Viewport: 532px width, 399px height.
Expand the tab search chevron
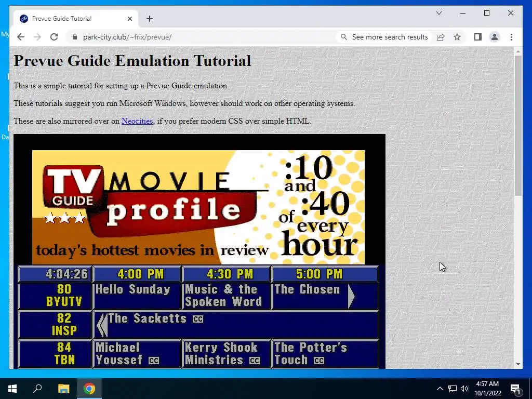click(x=438, y=13)
